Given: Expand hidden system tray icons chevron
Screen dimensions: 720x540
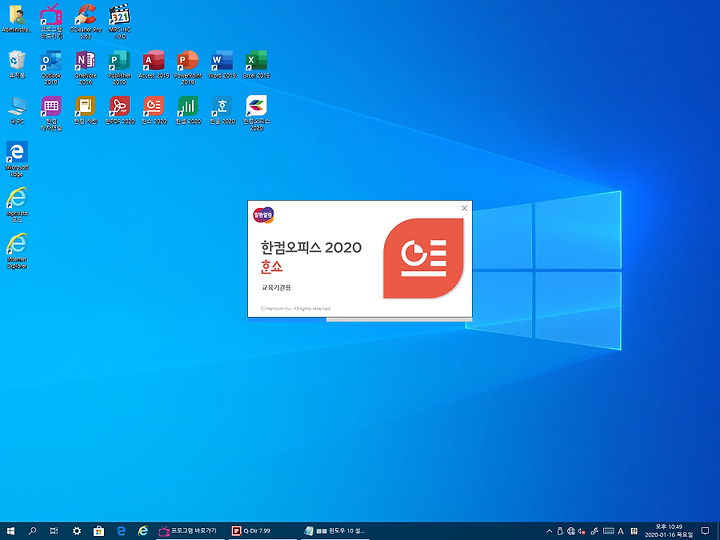Looking at the screenshot, I should 549,531.
